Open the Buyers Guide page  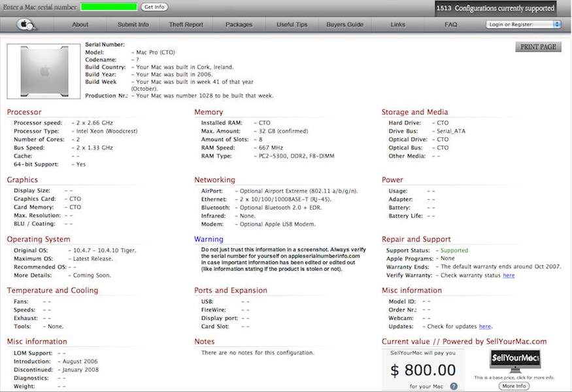tap(345, 24)
